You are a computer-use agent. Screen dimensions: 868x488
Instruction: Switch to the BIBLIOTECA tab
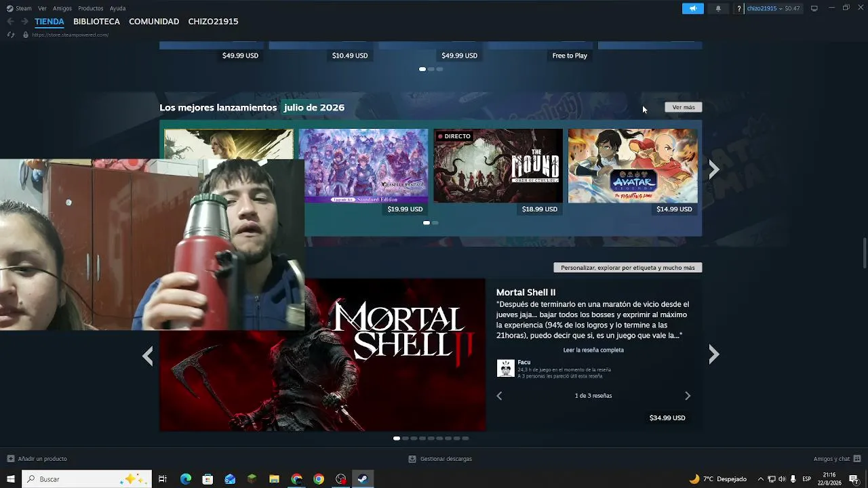click(96, 22)
